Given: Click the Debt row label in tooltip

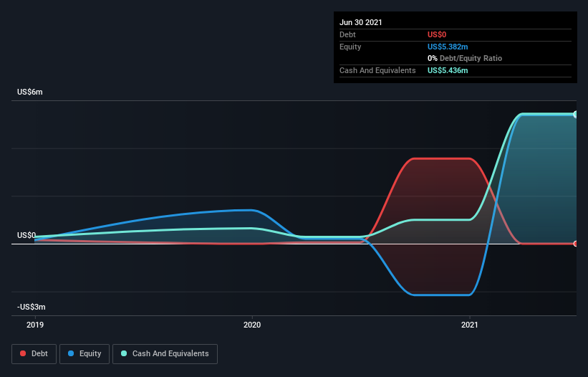Looking at the screenshot, I should coord(347,35).
